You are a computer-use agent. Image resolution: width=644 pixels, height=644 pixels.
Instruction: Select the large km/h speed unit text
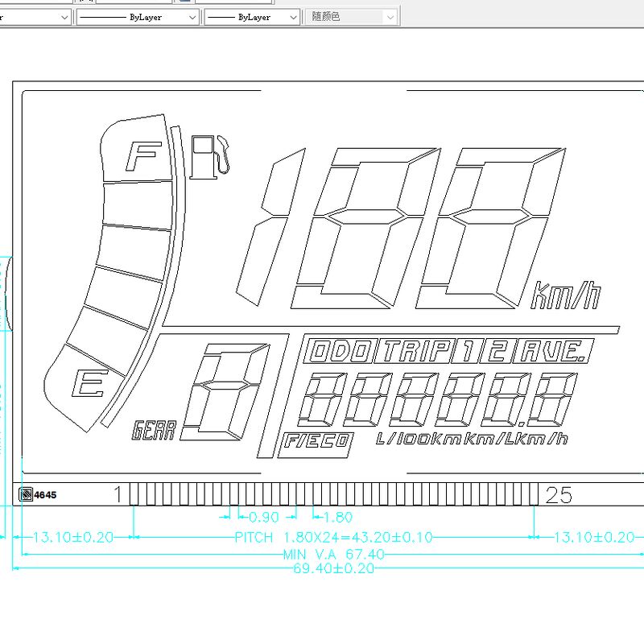pos(565,295)
